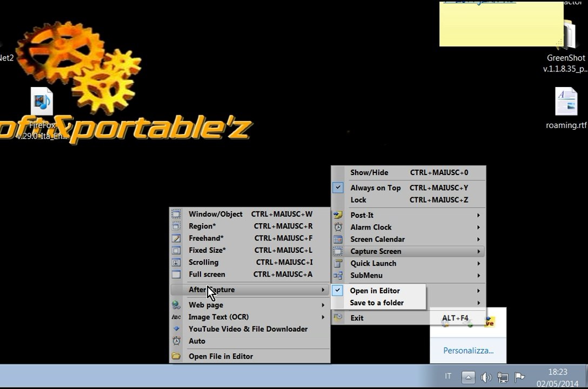This screenshot has width=588, height=389.
Task: Click the Fixed Size capture icon
Action: [x=176, y=250]
